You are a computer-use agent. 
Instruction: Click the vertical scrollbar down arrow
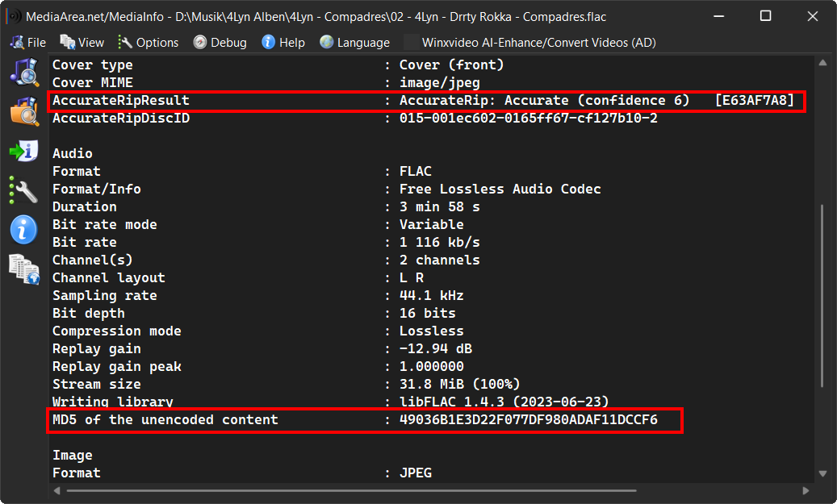click(822, 473)
